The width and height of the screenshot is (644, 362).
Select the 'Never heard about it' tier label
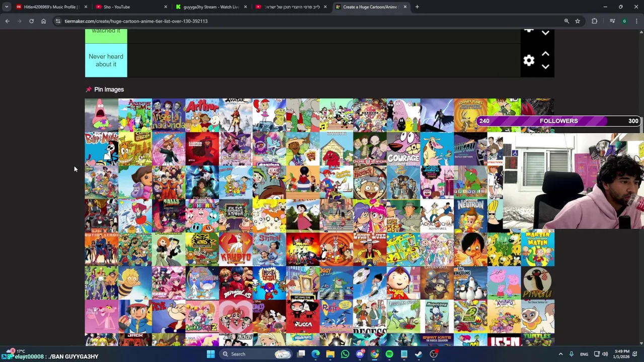106,60
